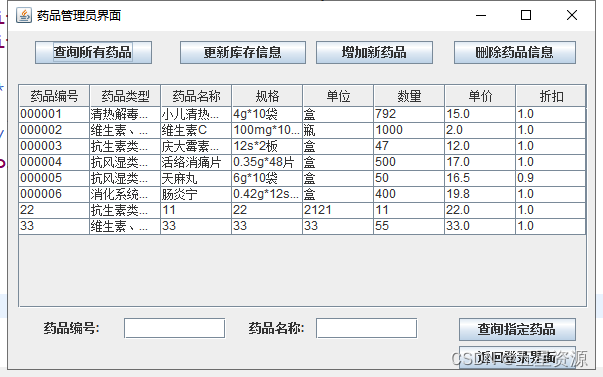603x377 pixels.
Task: Select the quantity cell showing 792
Action: (x=409, y=114)
